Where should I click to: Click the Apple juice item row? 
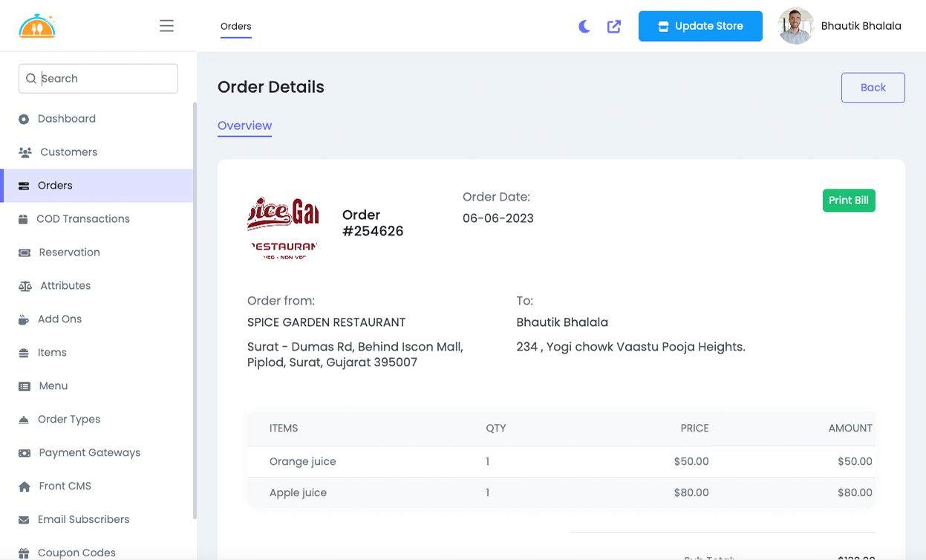(561, 492)
